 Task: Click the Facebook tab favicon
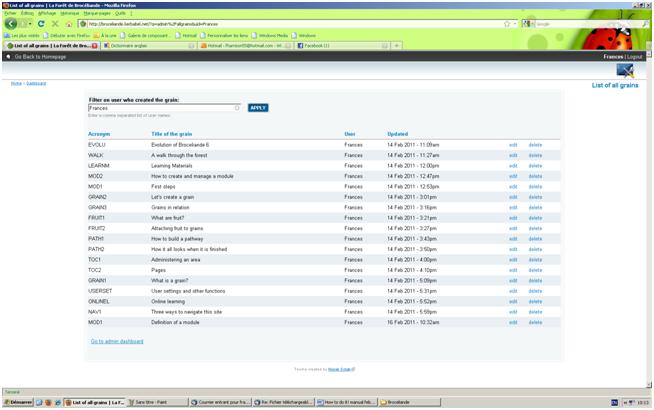tap(300, 45)
